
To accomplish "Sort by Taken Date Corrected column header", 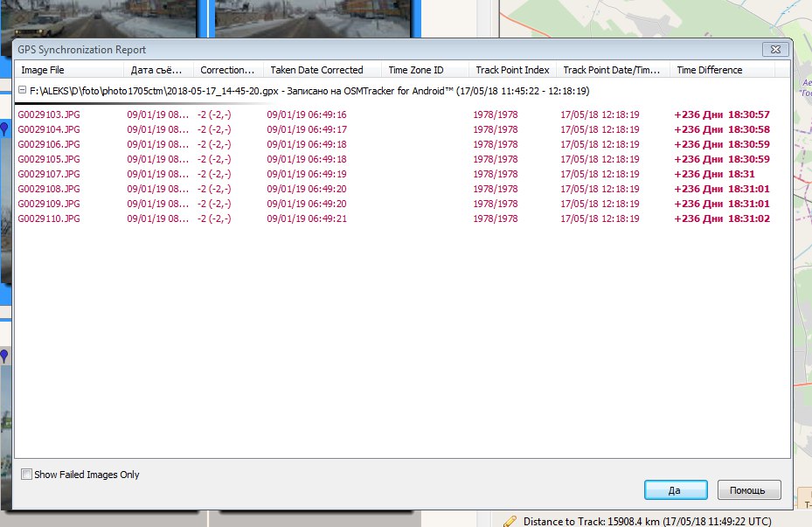I will click(x=323, y=70).
